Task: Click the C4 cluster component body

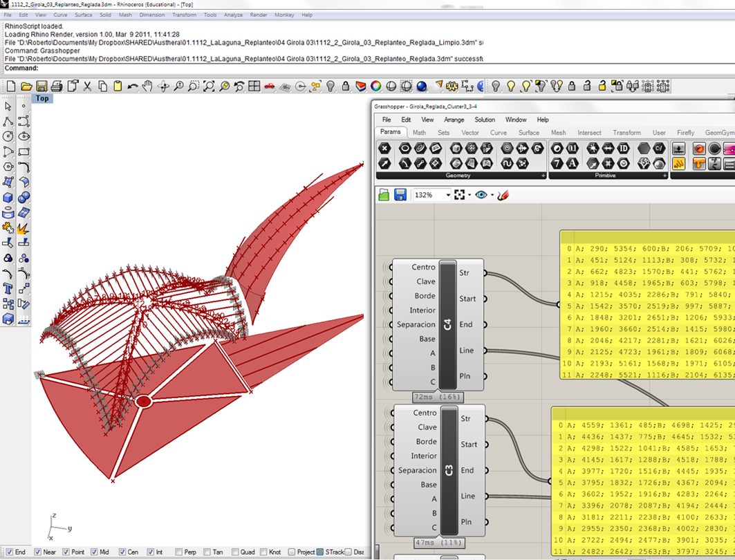Action: click(447, 324)
